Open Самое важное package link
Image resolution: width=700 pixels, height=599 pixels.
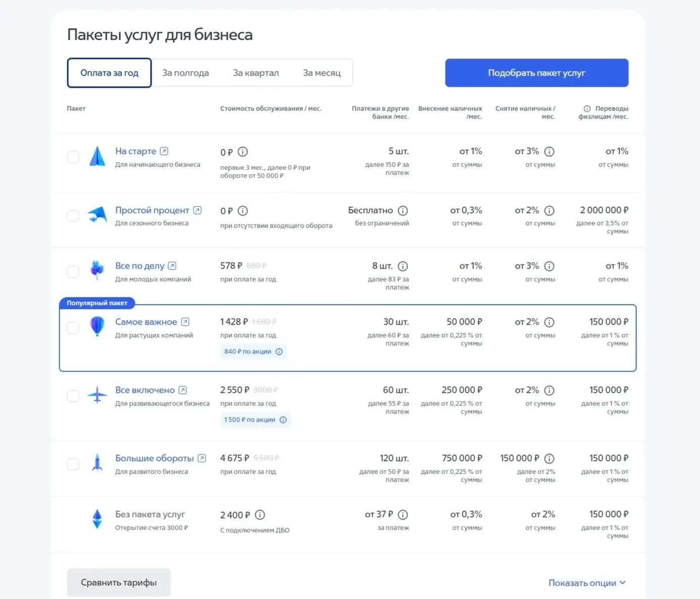146,322
